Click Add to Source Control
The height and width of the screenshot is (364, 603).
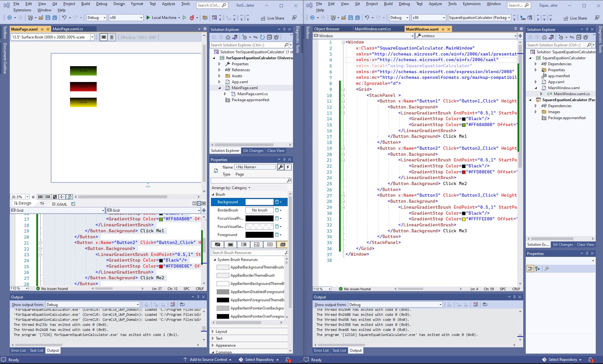[x=208, y=360]
